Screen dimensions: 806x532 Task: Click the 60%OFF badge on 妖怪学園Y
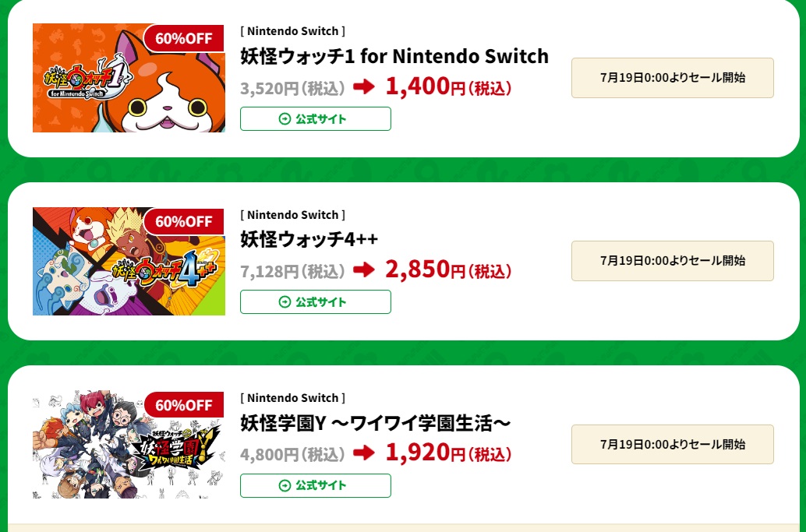click(x=184, y=405)
